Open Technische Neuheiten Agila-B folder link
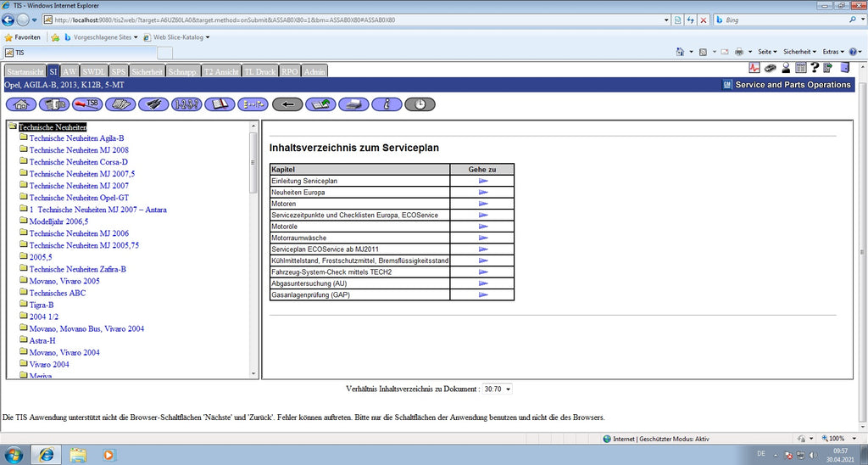Image resolution: width=868 pixels, height=465 pixels. (76, 138)
